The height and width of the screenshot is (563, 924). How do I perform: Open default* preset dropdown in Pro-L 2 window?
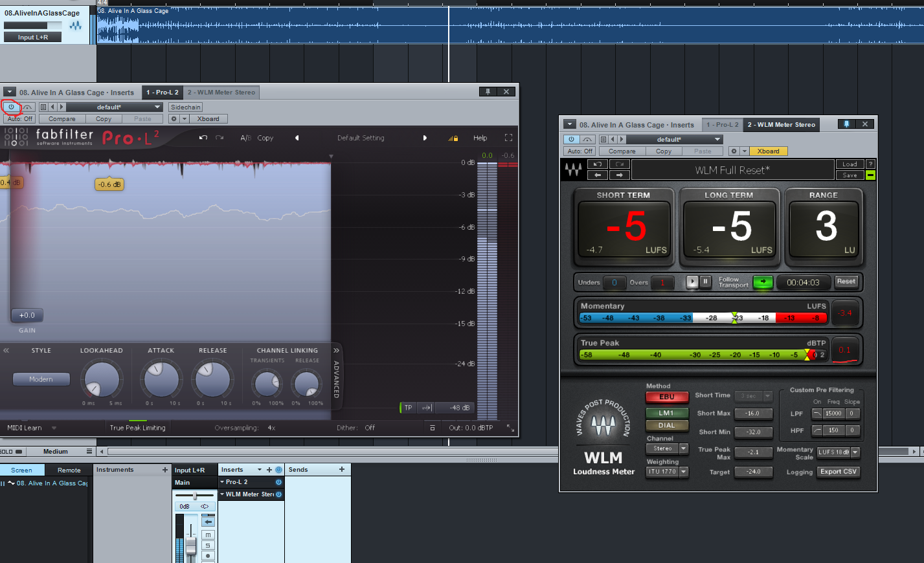115,107
